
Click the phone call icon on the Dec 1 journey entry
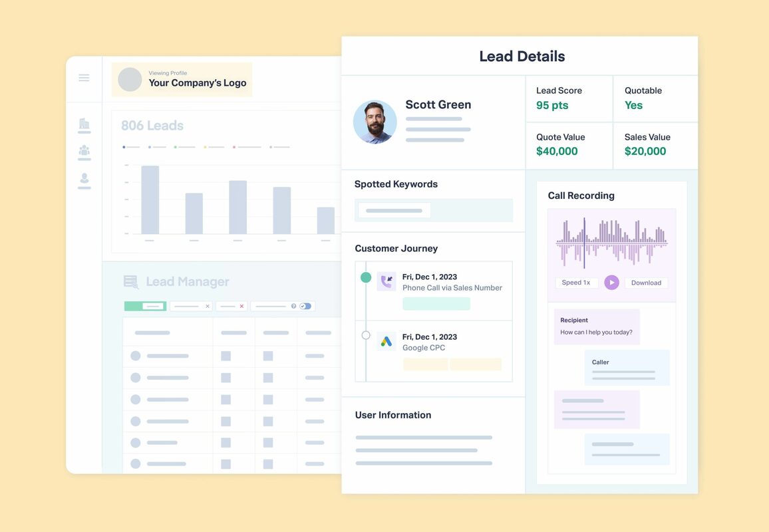[x=386, y=281]
